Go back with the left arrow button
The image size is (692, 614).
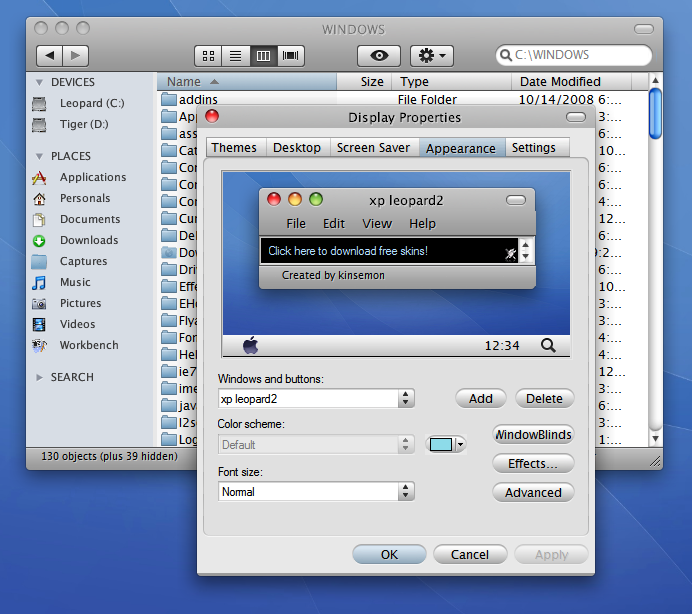click(x=49, y=56)
